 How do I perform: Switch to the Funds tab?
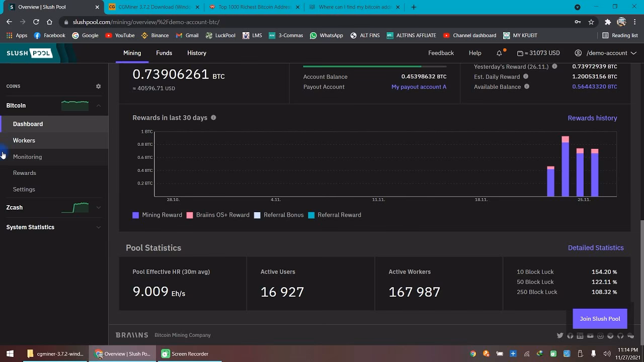point(164,53)
